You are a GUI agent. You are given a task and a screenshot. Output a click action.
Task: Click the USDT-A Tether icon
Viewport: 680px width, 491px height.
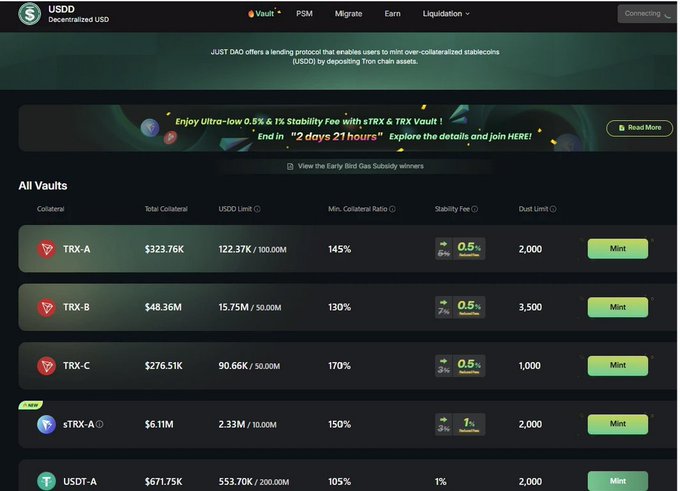46,481
